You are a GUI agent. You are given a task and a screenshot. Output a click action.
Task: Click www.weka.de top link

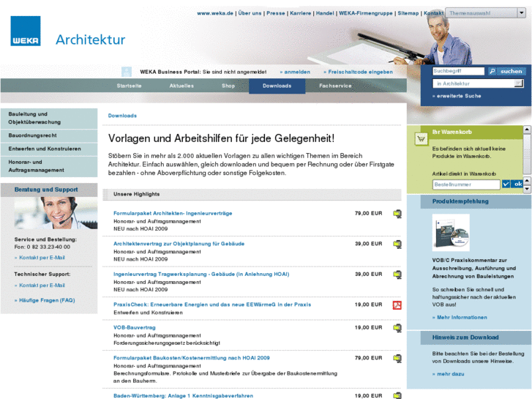pyautogui.click(x=215, y=13)
